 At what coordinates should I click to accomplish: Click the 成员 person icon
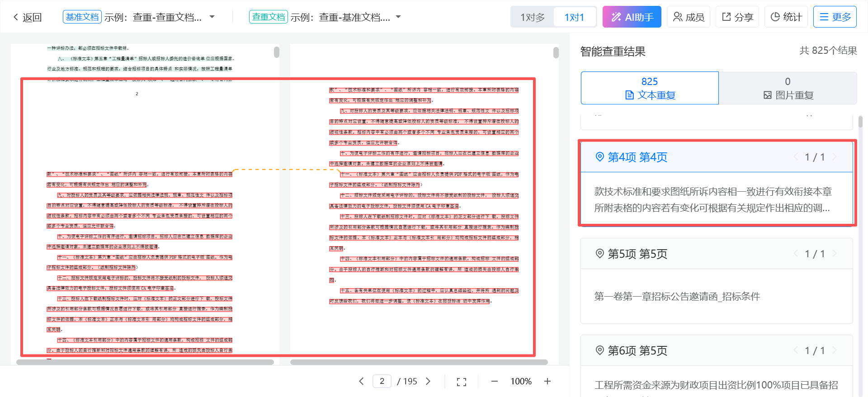(678, 17)
